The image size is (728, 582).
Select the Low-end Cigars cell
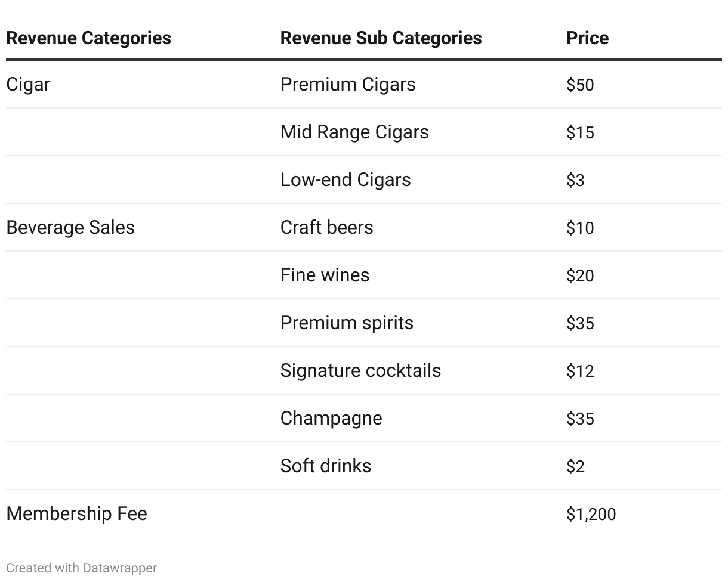click(346, 180)
